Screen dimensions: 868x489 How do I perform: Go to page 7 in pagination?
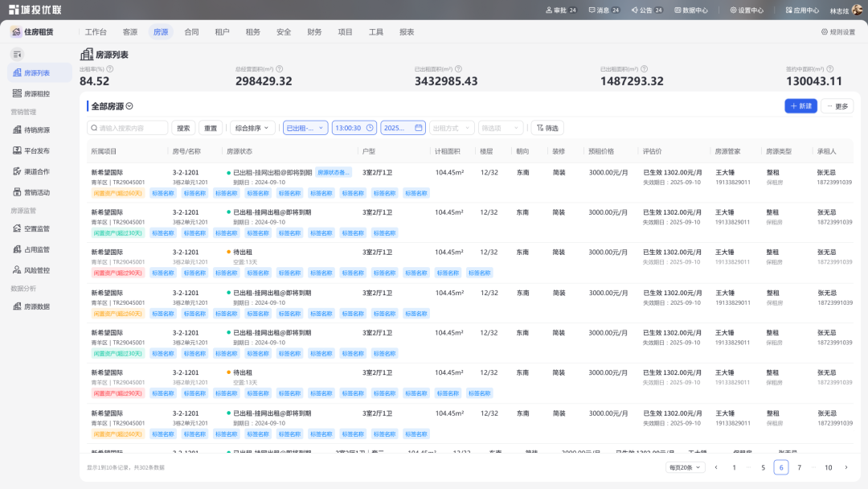[x=799, y=467]
